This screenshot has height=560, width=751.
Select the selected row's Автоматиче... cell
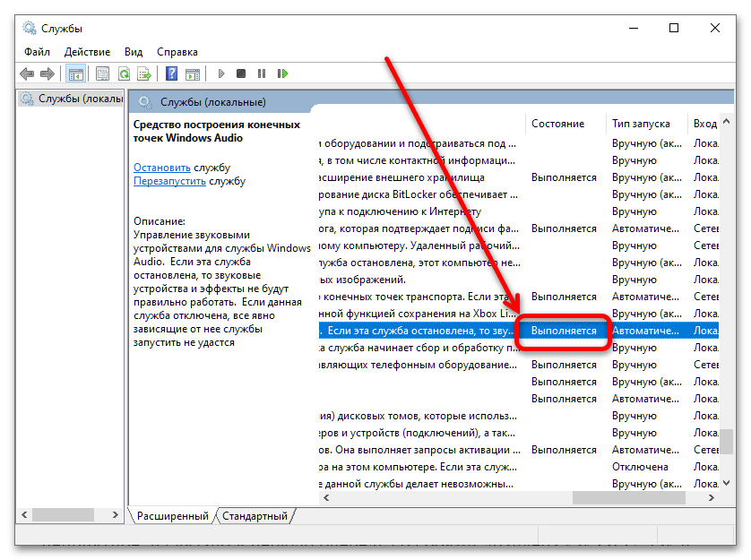[x=645, y=331]
